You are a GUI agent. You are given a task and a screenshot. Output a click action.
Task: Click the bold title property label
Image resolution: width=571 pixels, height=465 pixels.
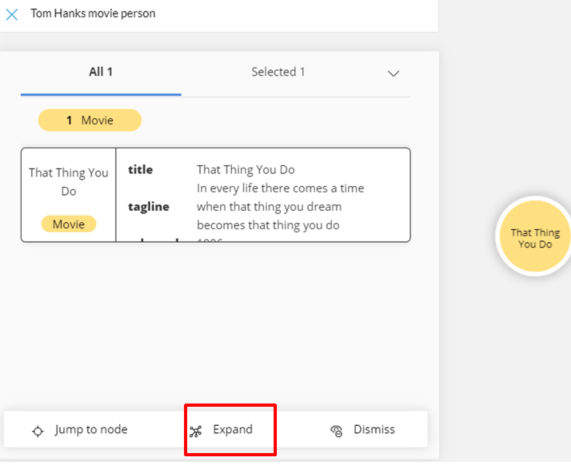[x=140, y=169]
